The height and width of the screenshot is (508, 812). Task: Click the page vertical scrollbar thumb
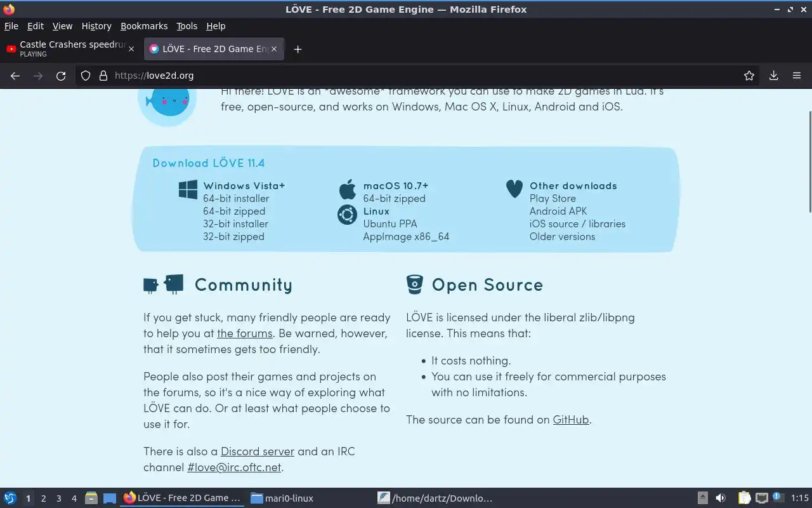(x=809, y=162)
